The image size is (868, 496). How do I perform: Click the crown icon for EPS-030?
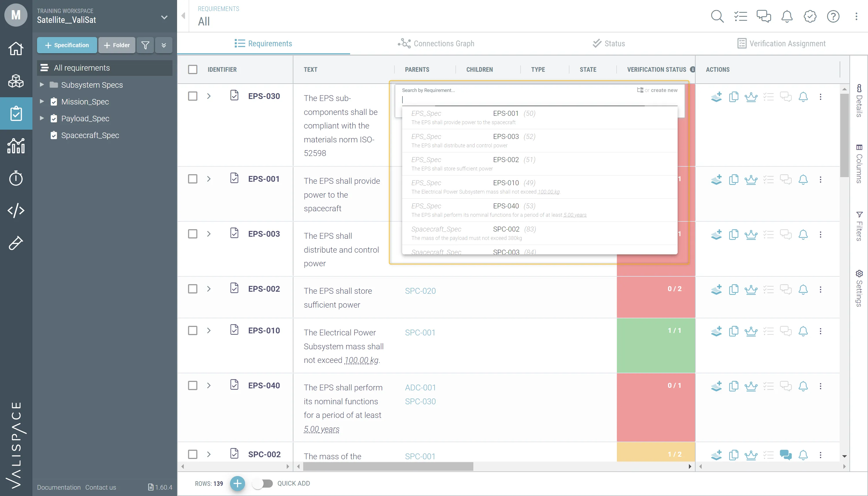tap(751, 97)
